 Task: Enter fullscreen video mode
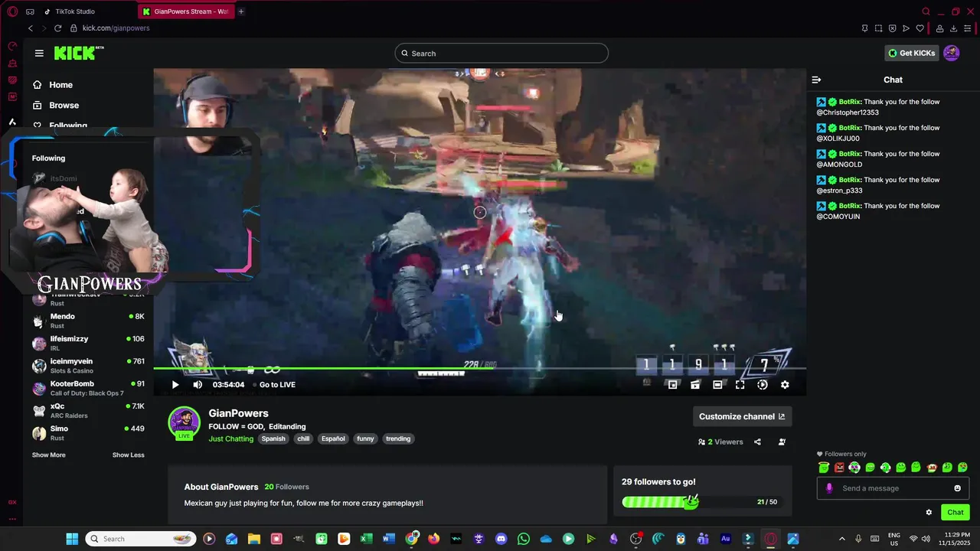tap(740, 385)
